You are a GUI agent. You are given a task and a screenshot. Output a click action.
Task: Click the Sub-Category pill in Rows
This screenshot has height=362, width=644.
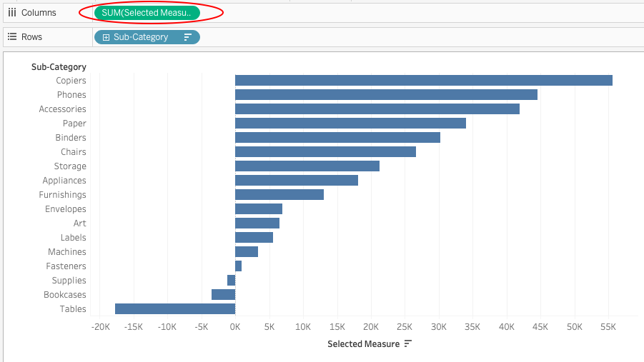(x=147, y=37)
